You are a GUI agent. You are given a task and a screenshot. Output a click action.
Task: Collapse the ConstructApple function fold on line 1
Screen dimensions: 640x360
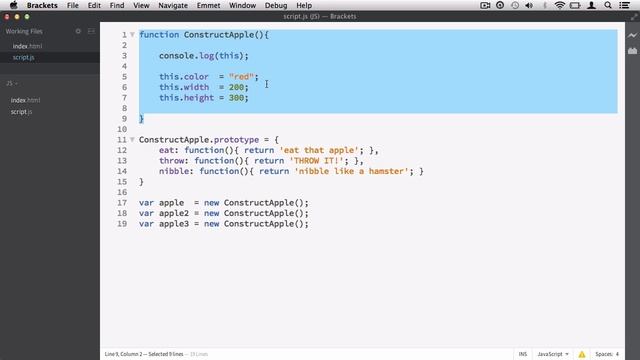point(132,35)
